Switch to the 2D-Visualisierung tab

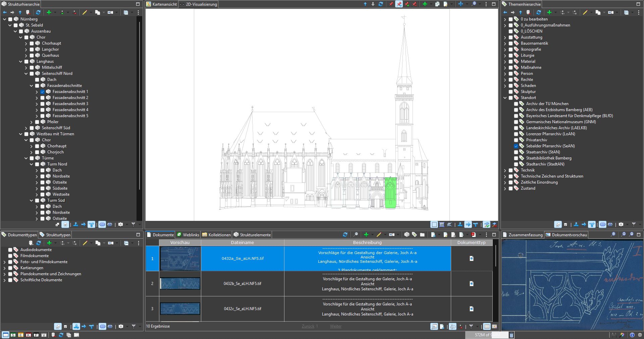tap(201, 4)
